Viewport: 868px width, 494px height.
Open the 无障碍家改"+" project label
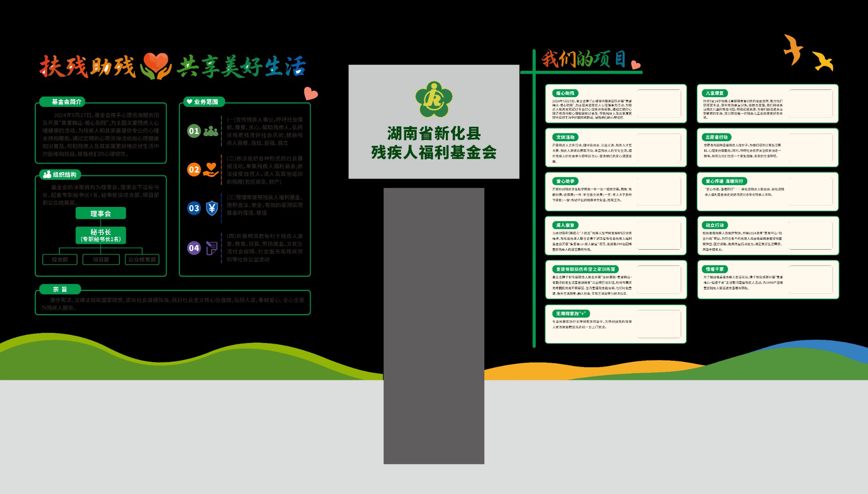pyautogui.click(x=571, y=314)
